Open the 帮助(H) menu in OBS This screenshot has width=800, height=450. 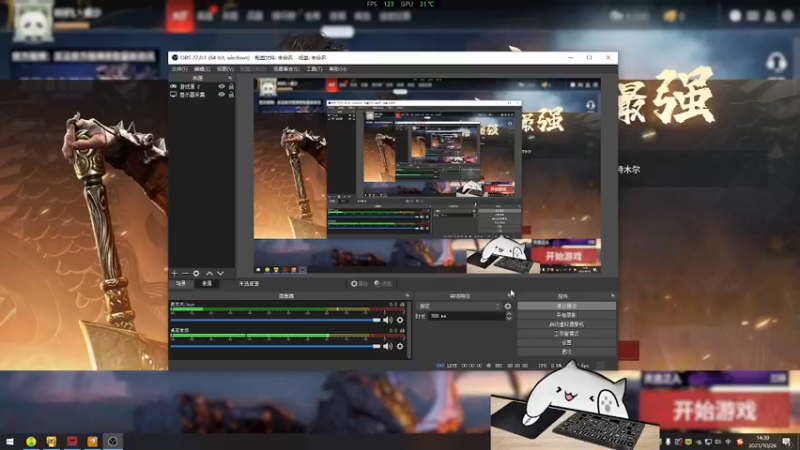tap(337, 69)
